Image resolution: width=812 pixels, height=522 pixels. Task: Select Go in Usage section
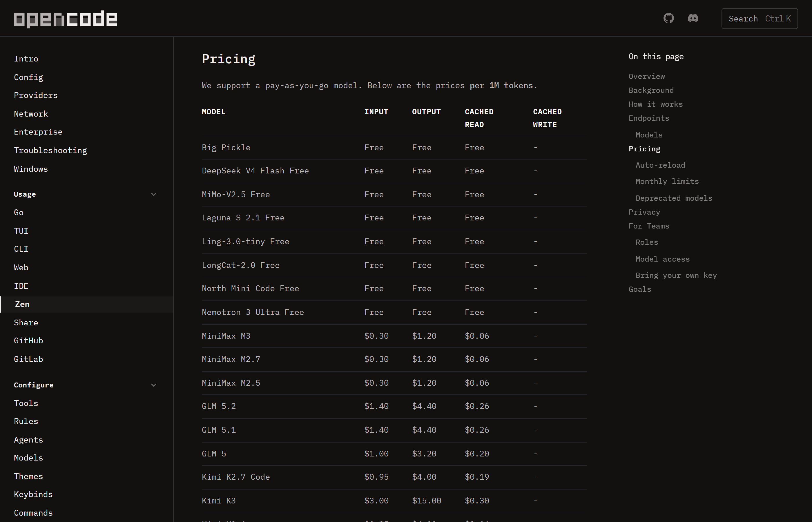(x=19, y=213)
